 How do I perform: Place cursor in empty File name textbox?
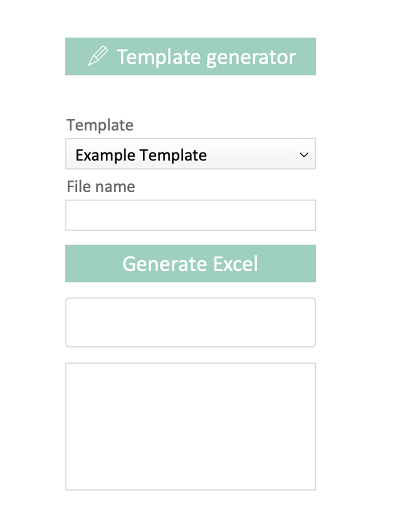pos(190,215)
